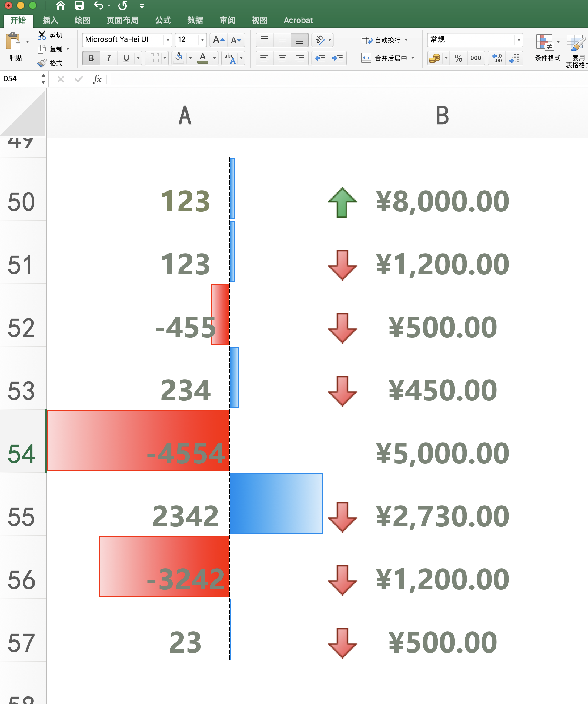Click the 复制 copy button
The width and height of the screenshot is (588, 704).
point(54,49)
